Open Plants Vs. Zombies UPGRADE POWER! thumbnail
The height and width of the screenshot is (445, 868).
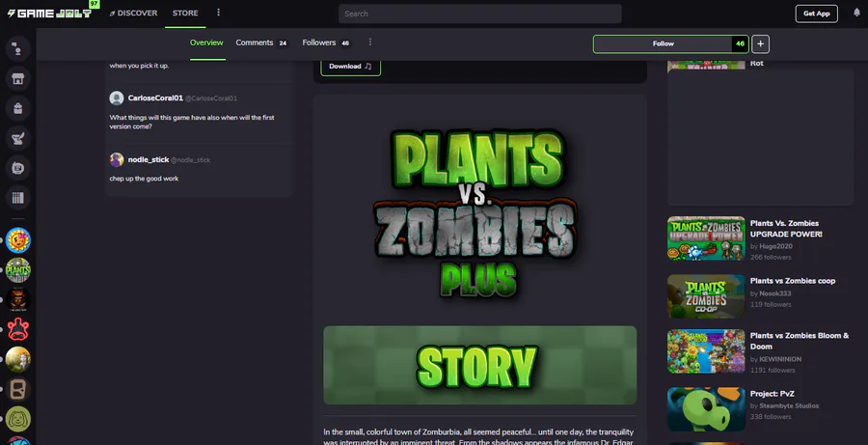706,238
